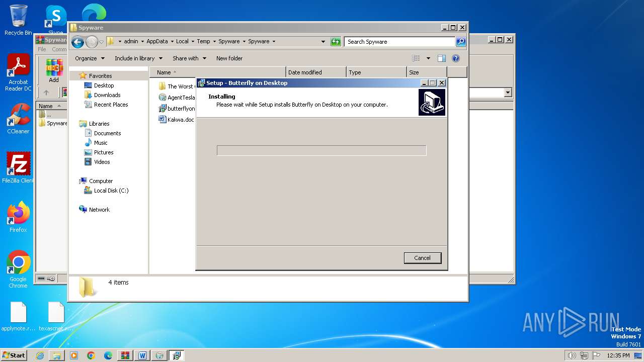Open the applynote file on desktop
The height and width of the screenshot is (362, 644).
pos(18,317)
